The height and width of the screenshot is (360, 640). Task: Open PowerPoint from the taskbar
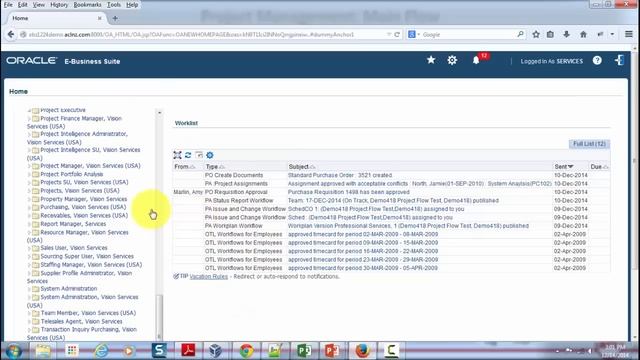333,351
